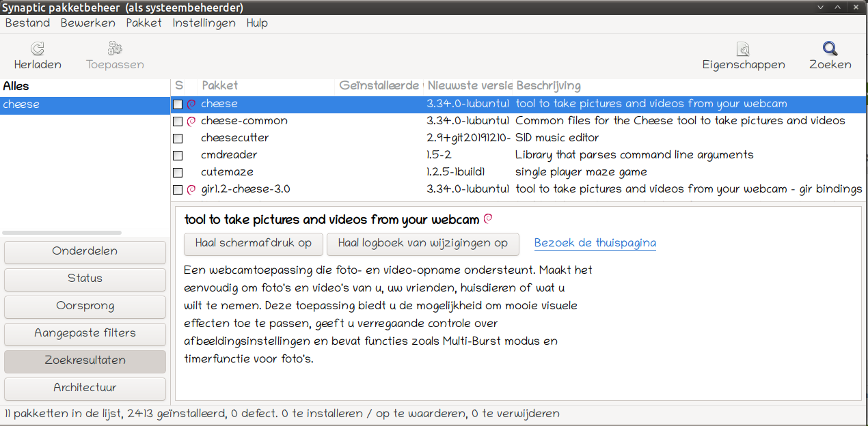Open Eigenschappen properties icon

click(x=743, y=48)
